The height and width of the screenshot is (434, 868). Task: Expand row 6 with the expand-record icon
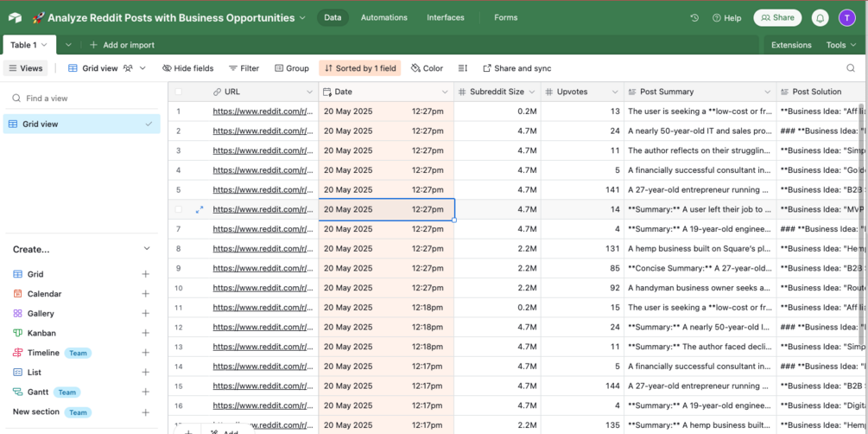(200, 209)
